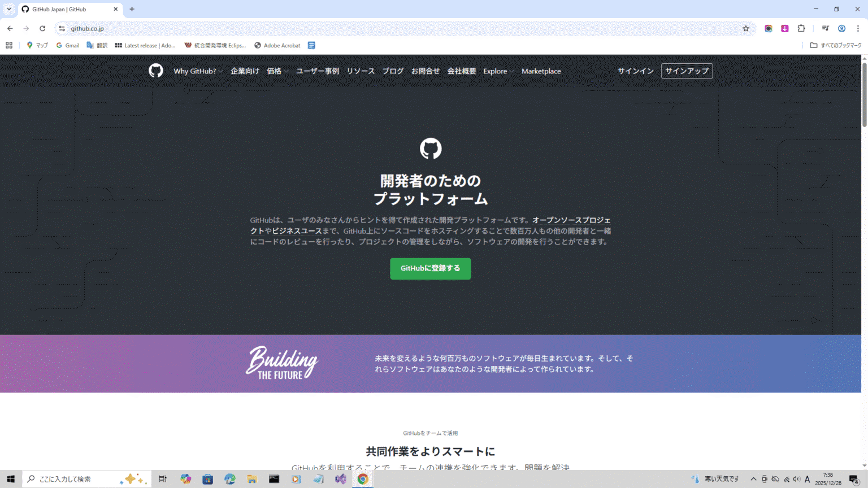868x488 pixels.
Task: Toggle the network status icon in system tray
Action: pos(787,478)
